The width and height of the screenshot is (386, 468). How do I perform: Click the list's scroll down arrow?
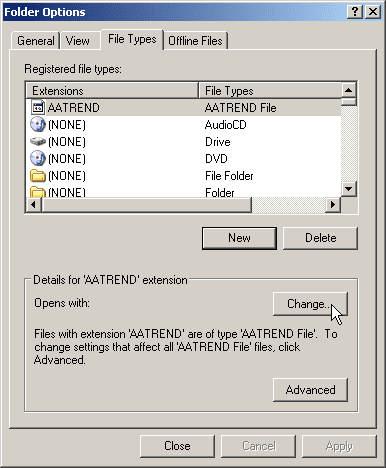point(348,189)
